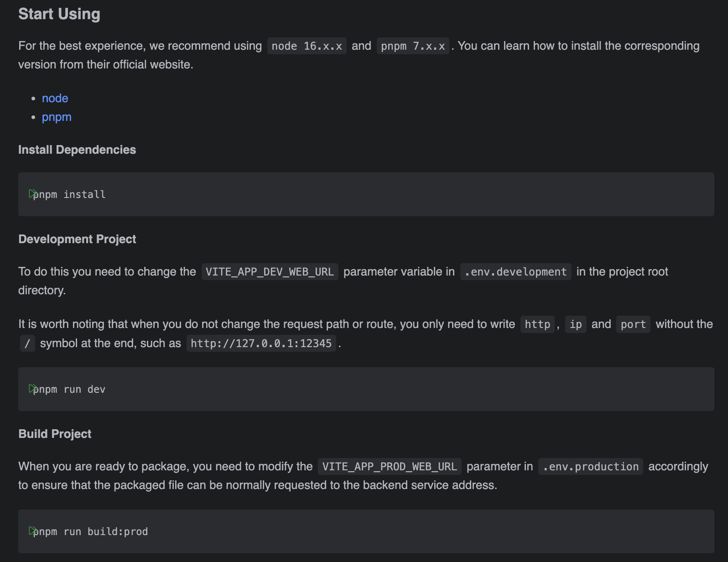Click the Build Project heading
The width and height of the screenshot is (728, 562).
pyautogui.click(x=55, y=434)
